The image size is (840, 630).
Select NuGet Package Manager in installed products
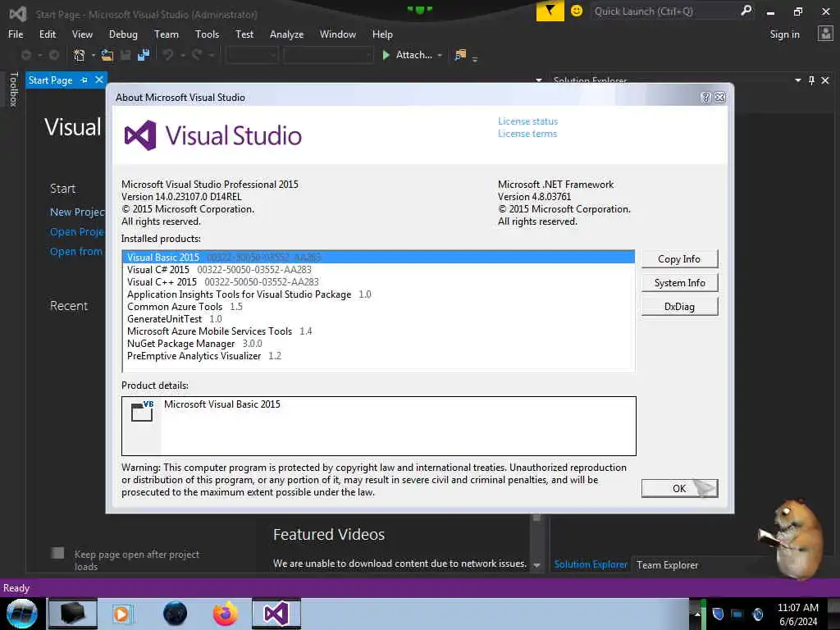coord(378,344)
